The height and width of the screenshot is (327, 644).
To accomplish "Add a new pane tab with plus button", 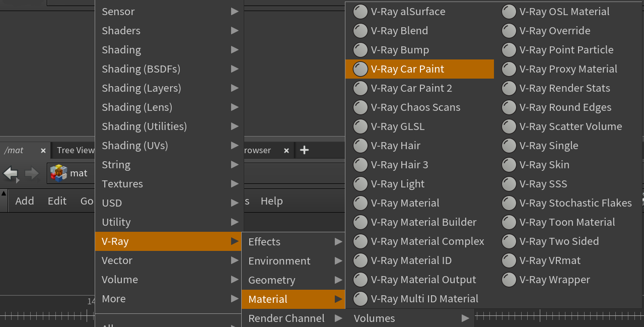I will (304, 150).
